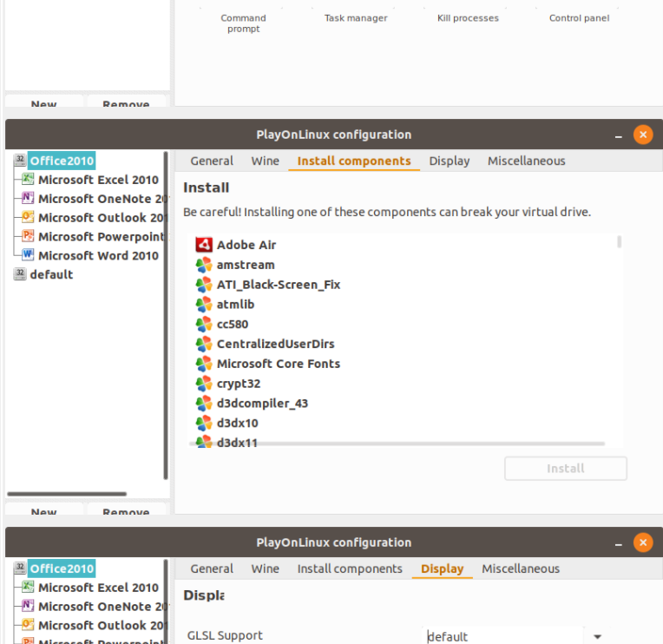Image resolution: width=663 pixels, height=644 pixels.
Task: Select Microsoft Powerpoint in Install components window
Action: click(101, 236)
